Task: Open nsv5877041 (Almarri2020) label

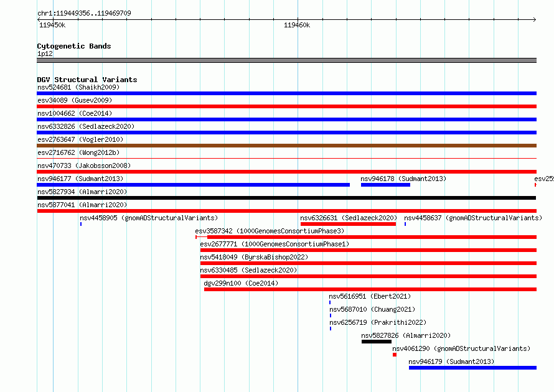Action: (x=82, y=205)
